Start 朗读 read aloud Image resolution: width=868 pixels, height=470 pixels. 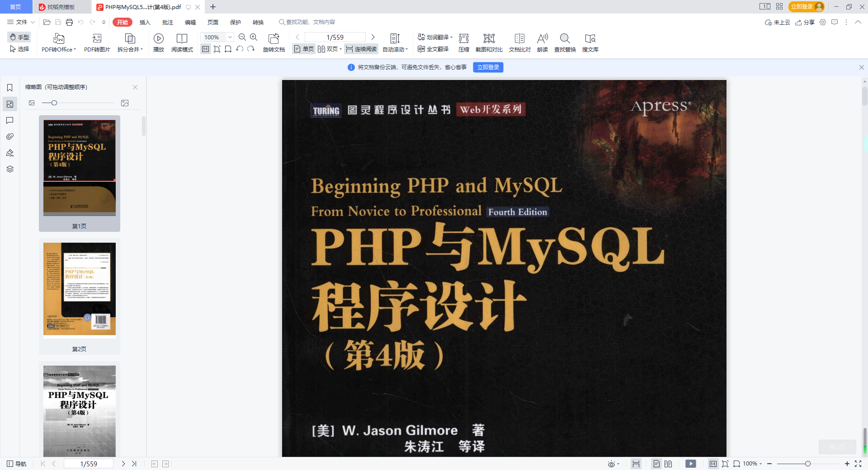pyautogui.click(x=542, y=39)
